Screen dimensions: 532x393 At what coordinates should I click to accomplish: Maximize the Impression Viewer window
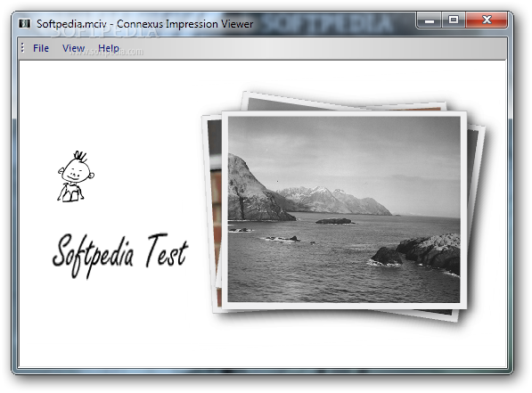(454, 20)
